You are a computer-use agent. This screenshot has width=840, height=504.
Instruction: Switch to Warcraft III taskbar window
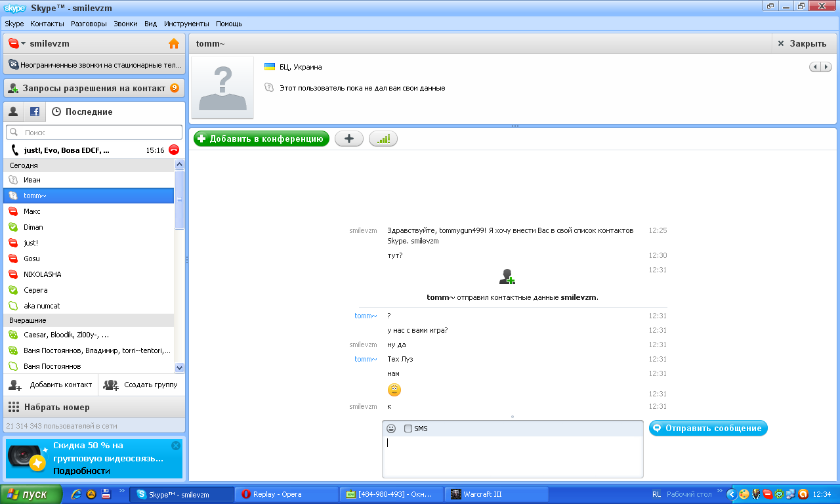pos(497,494)
